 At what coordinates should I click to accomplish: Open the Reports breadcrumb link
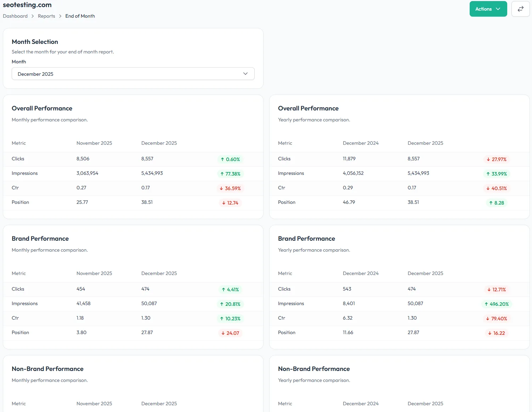(46, 16)
